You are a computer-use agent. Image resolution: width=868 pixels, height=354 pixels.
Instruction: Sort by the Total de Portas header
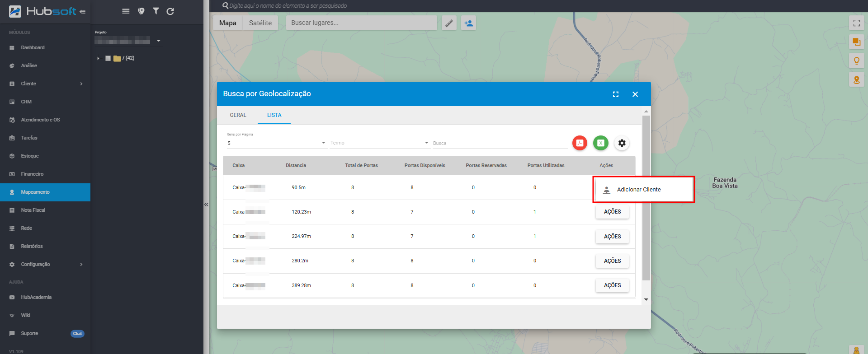click(362, 165)
